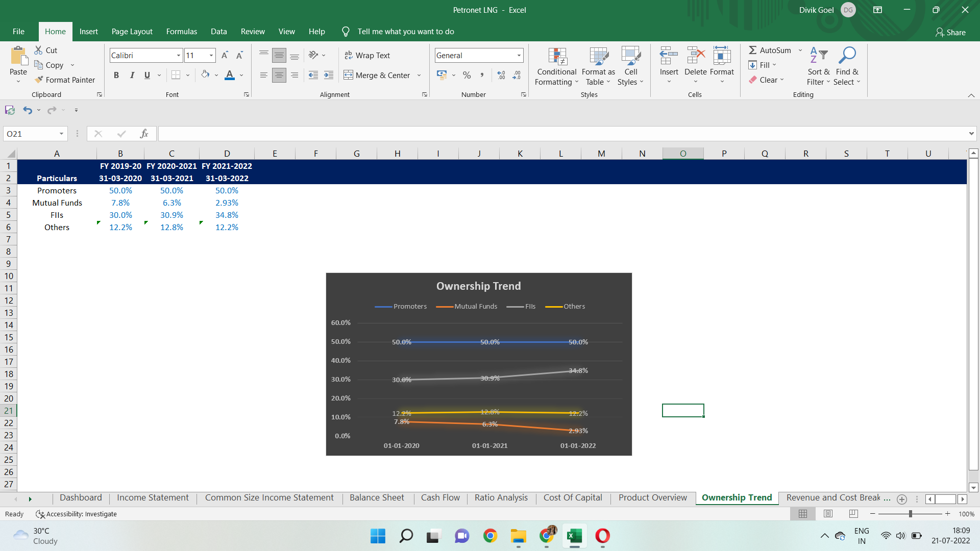This screenshot has width=980, height=551.
Task: Decrease indent in Alignment group
Action: click(x=313, y=75)
